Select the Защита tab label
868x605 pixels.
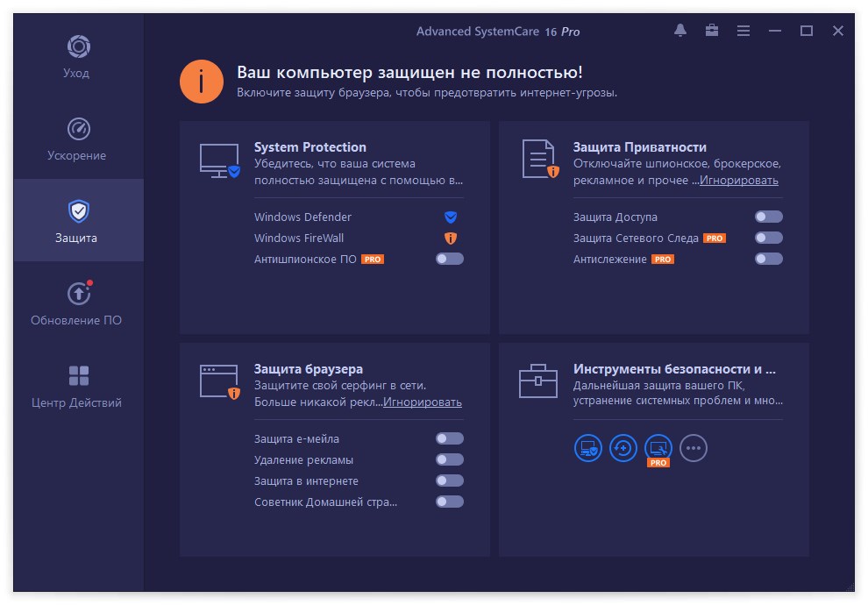[76, 238]
